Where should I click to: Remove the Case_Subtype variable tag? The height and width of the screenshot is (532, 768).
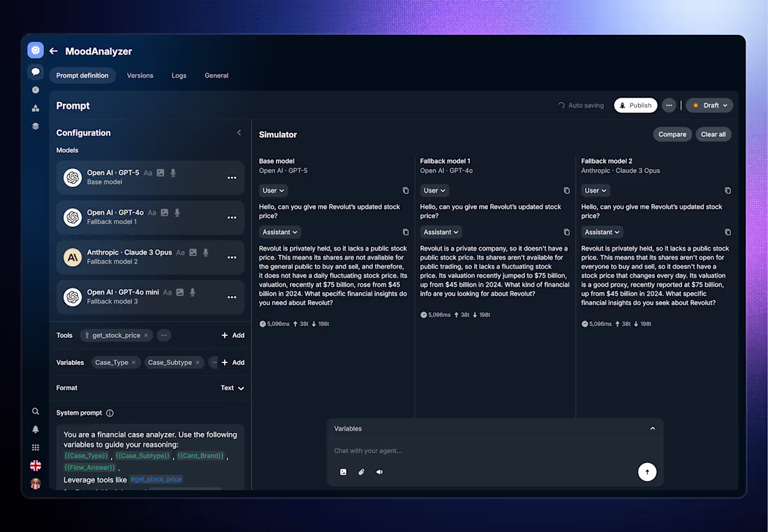[x=198, y=362]
